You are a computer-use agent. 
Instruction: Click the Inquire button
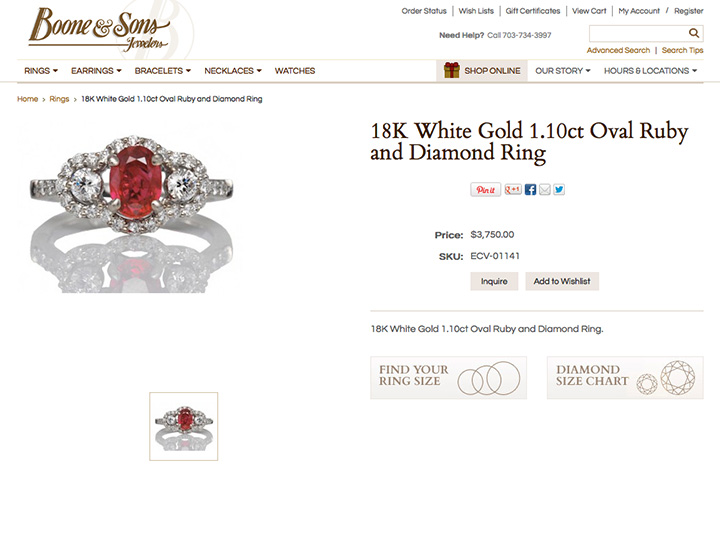click(494, 281)
